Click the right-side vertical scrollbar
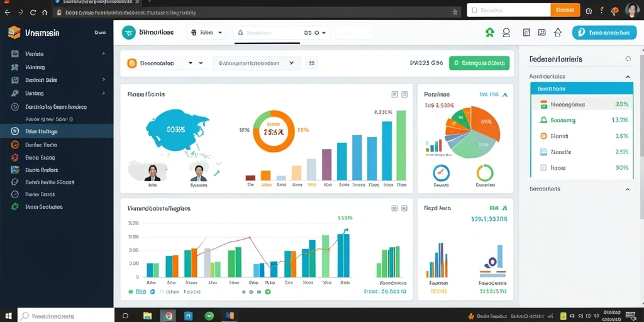The height and width of the screenshot is (322, 644). (x=642, y=105)
